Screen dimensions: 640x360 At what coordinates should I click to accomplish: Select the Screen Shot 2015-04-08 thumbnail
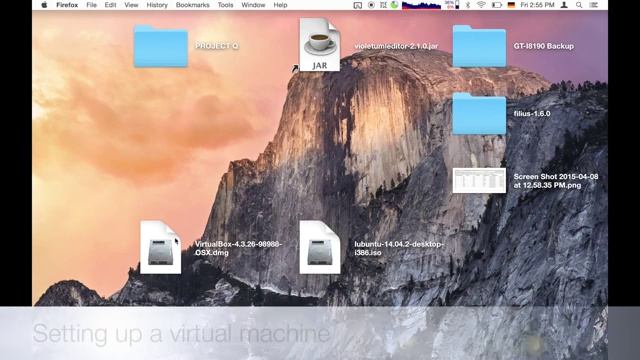[x=479, y=180]
